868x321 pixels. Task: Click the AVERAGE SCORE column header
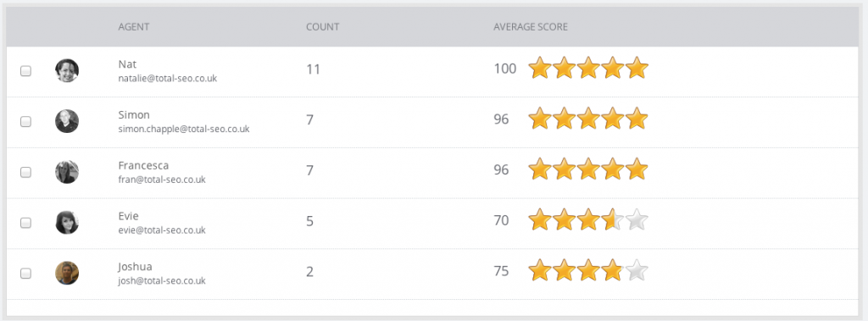531,26
